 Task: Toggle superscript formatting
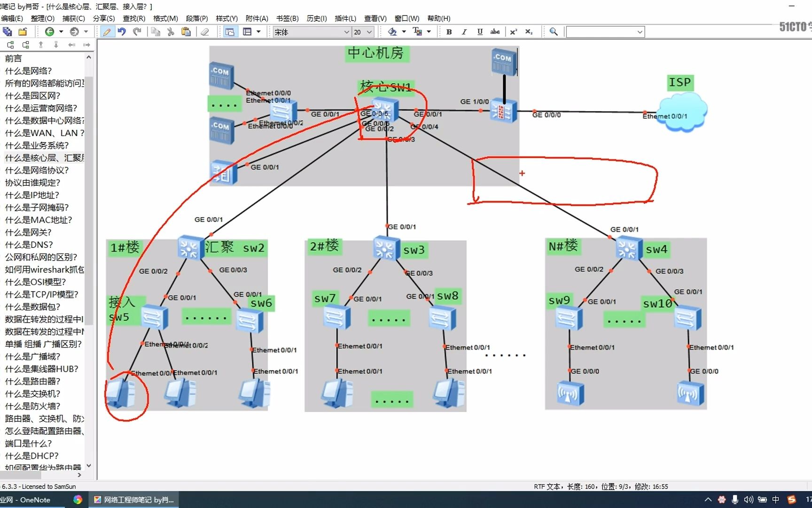click(514, 32)
